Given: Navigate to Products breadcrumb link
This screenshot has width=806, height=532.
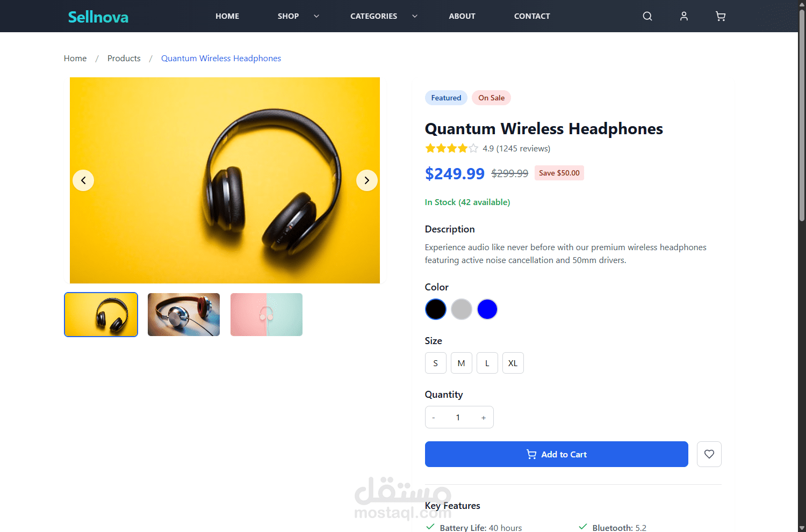Looking at the screenshot, I should pyautogui.click(x=124, y=58).
